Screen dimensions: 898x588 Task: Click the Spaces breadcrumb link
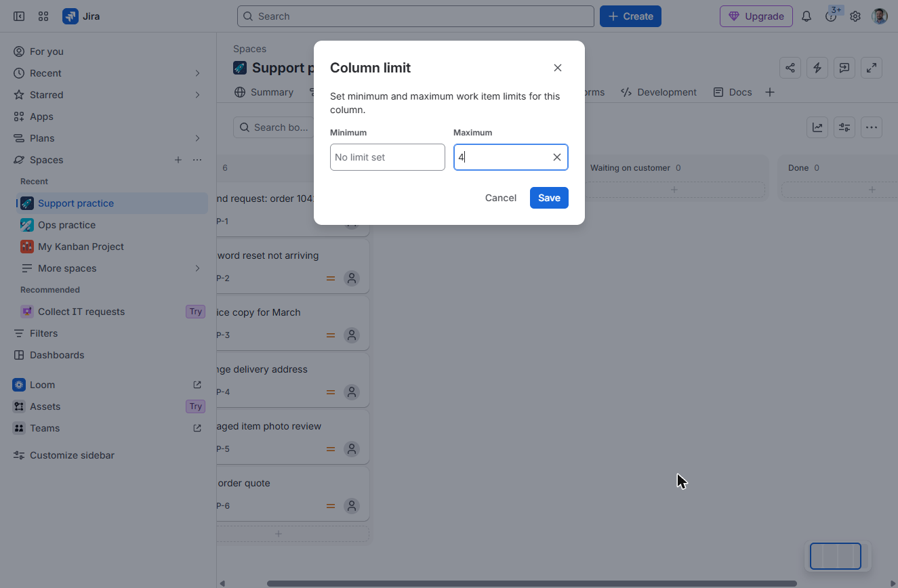click(x=249, y=49)
